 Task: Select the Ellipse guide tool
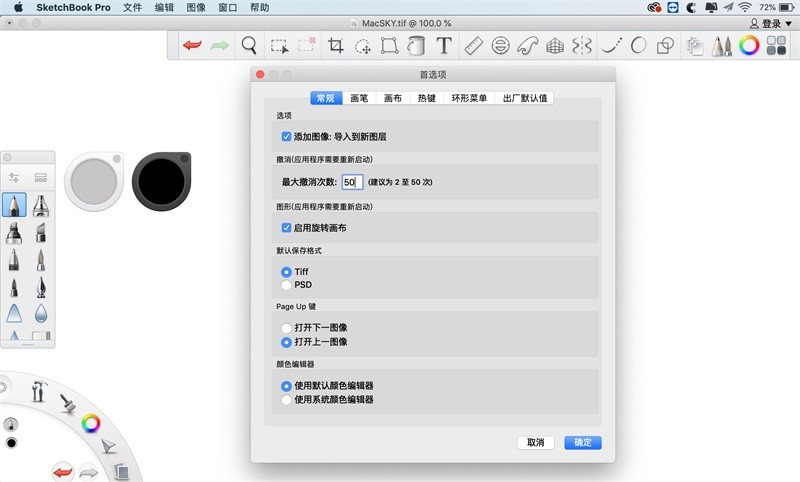pos(501,45)
